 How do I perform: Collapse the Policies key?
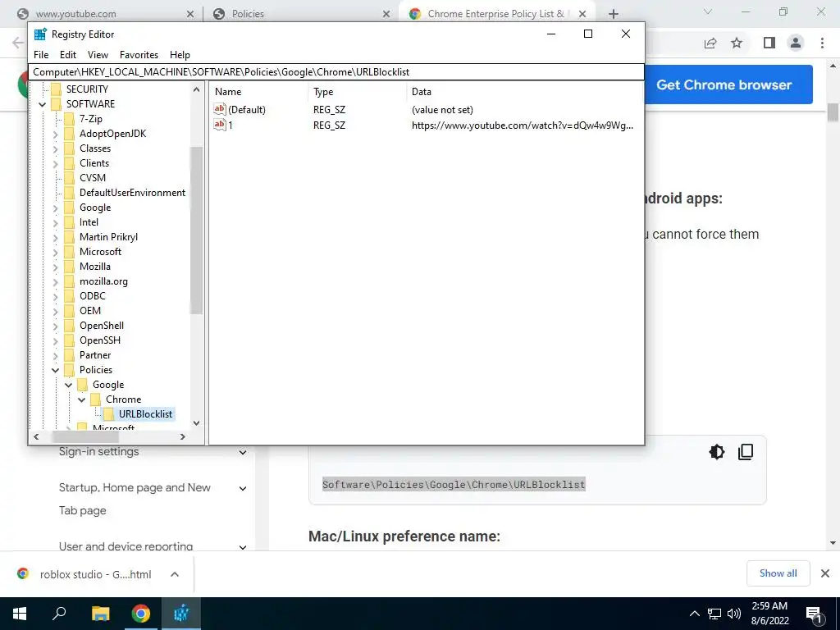(55, 370)
